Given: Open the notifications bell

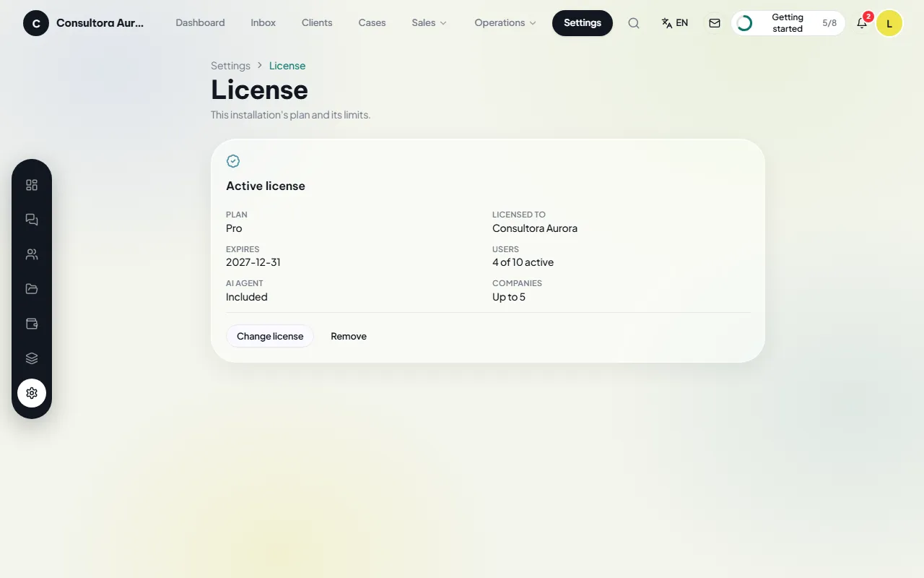Looking at the screenshot, I should [862, 23].
